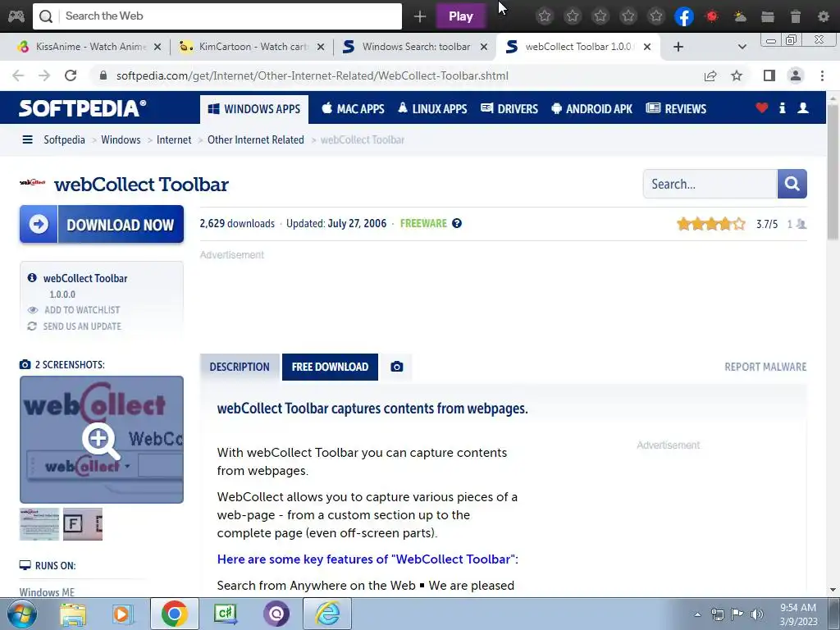Open the first small screenshot thumbnail
The image size is (840, 630).
[39, 524]
